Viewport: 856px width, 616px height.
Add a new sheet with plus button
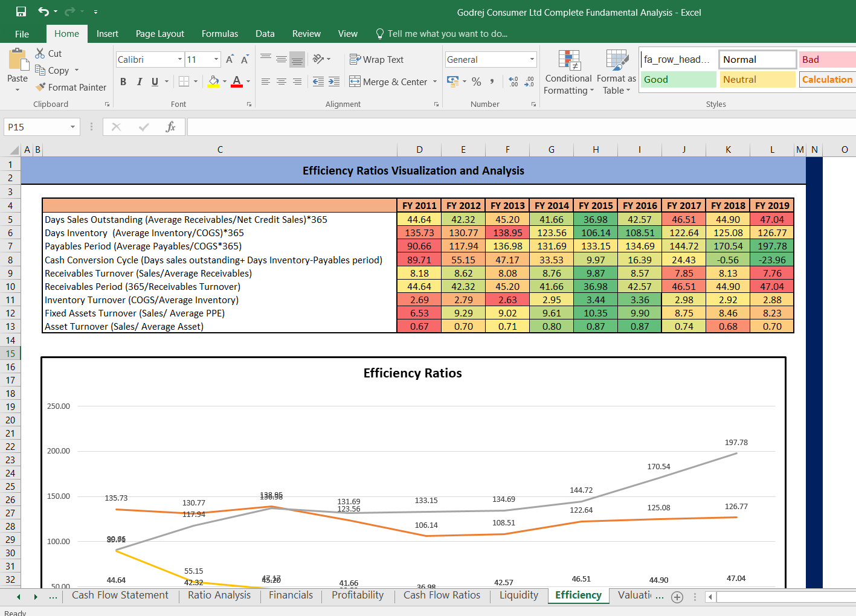click(677, 597)
